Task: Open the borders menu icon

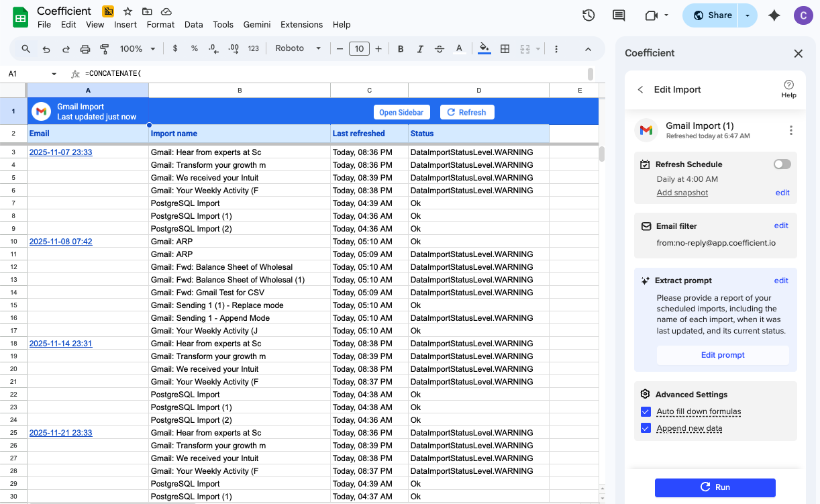Action: click(505, 48)
